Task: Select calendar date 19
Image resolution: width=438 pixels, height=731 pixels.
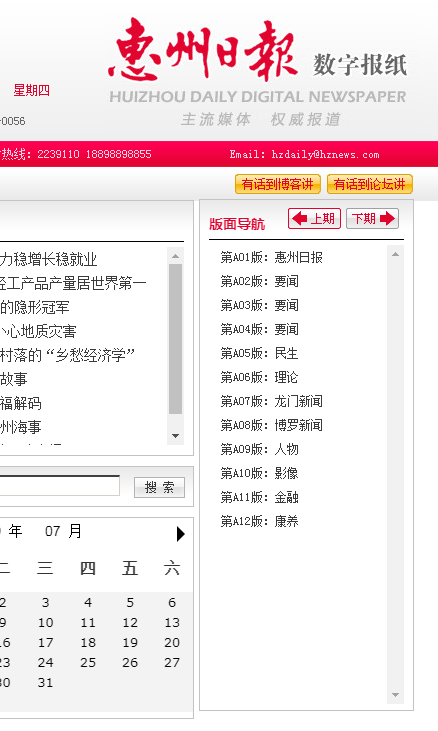Action: click(x=130, y=642)
